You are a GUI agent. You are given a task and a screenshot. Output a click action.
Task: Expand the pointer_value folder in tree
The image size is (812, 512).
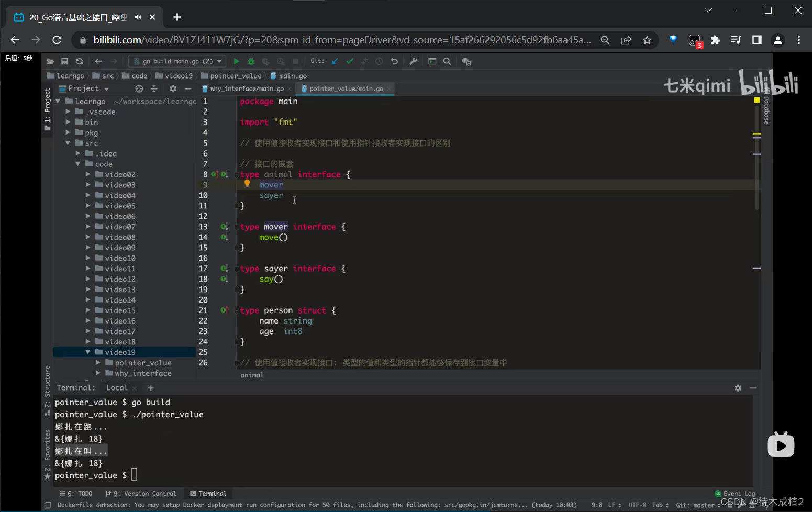(x=98, y=363)
